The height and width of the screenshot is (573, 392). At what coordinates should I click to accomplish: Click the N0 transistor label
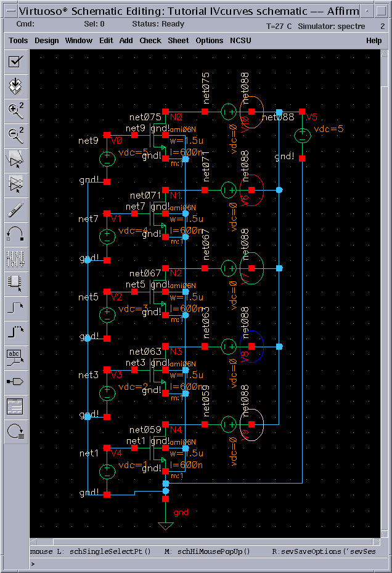176,117
